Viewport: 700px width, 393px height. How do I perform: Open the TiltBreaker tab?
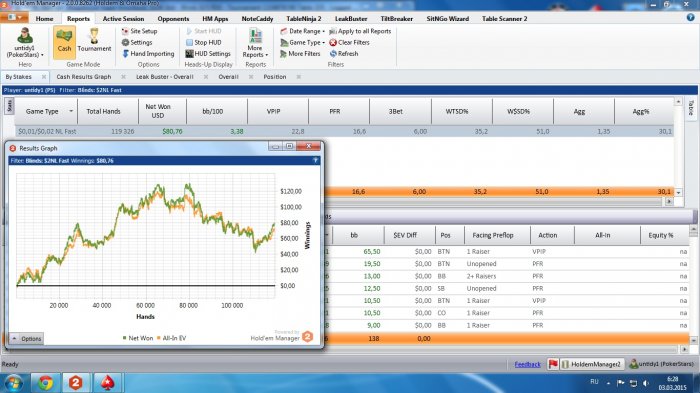[396, 19]
